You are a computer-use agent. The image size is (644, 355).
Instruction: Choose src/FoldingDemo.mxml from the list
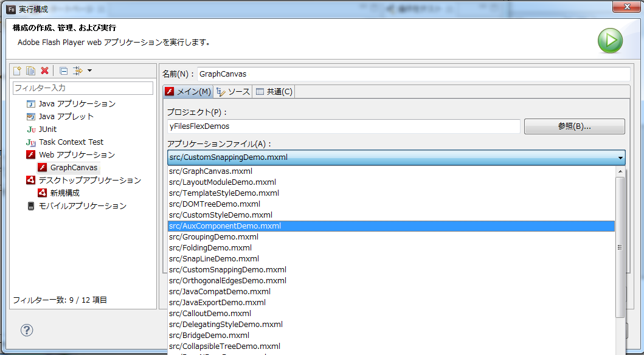point(391,248)
